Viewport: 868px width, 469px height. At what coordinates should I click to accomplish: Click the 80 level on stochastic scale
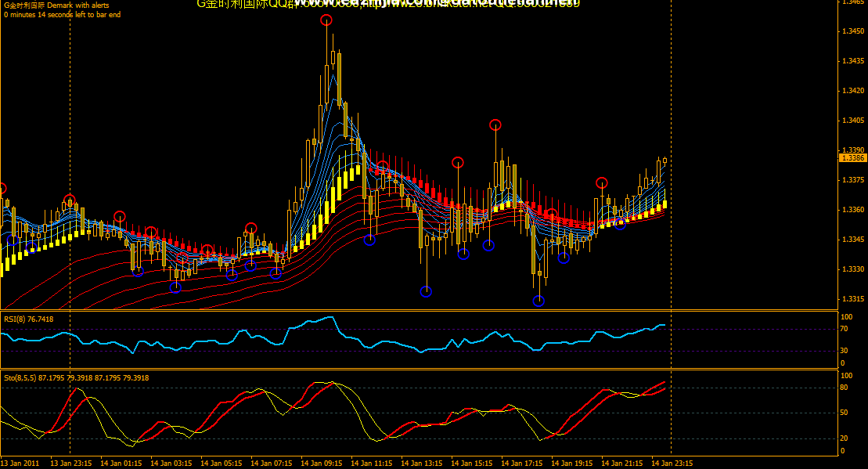click(x=845, y=388)
